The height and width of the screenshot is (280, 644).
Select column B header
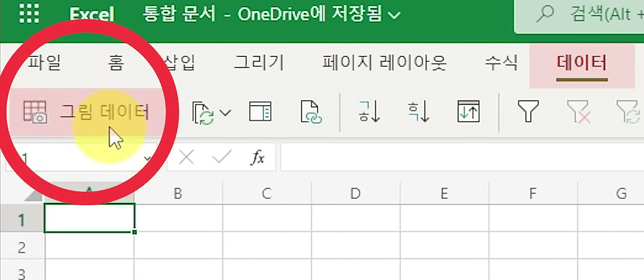point(178,193)
